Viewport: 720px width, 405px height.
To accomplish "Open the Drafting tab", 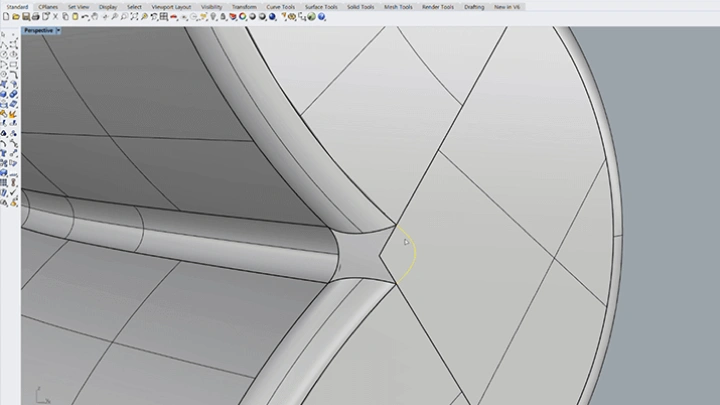I will (x=474, y=7).
